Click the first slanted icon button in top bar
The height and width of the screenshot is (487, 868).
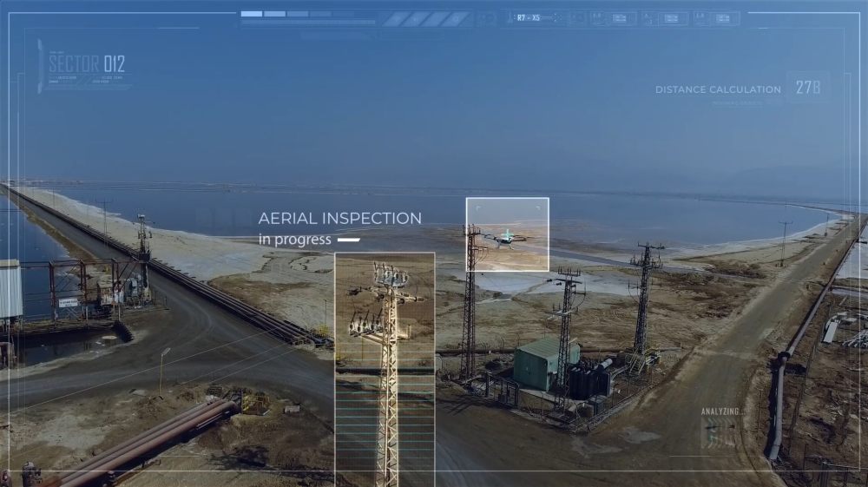[396, 18]
